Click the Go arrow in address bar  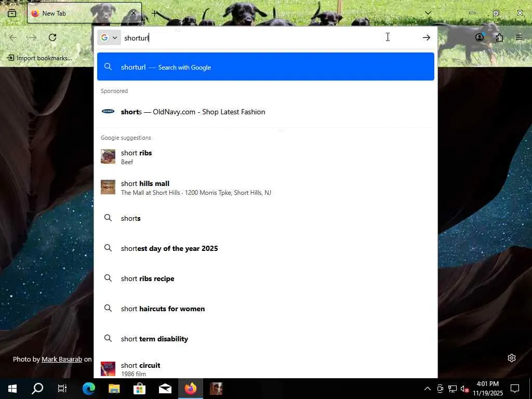(427, 37)
